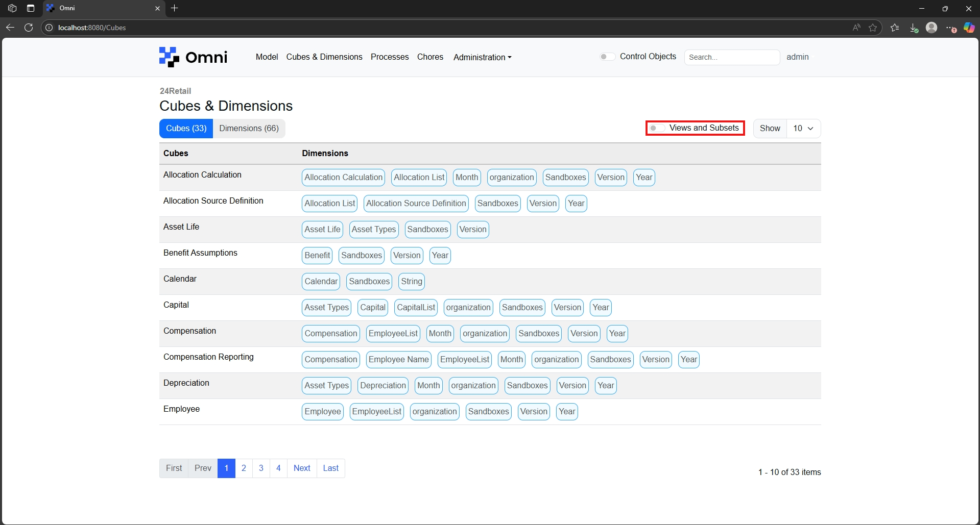Jump to the Last page
Image resolution: width=980 pixels, height=525 pixels.
coord(330,468)
